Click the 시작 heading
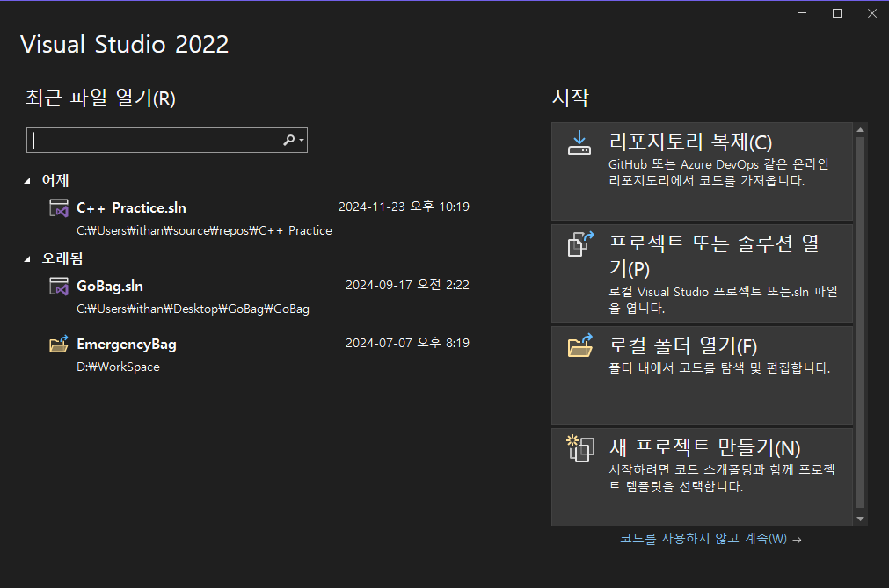Viewport: 889px width, 588px height. [x=571, y=98]
